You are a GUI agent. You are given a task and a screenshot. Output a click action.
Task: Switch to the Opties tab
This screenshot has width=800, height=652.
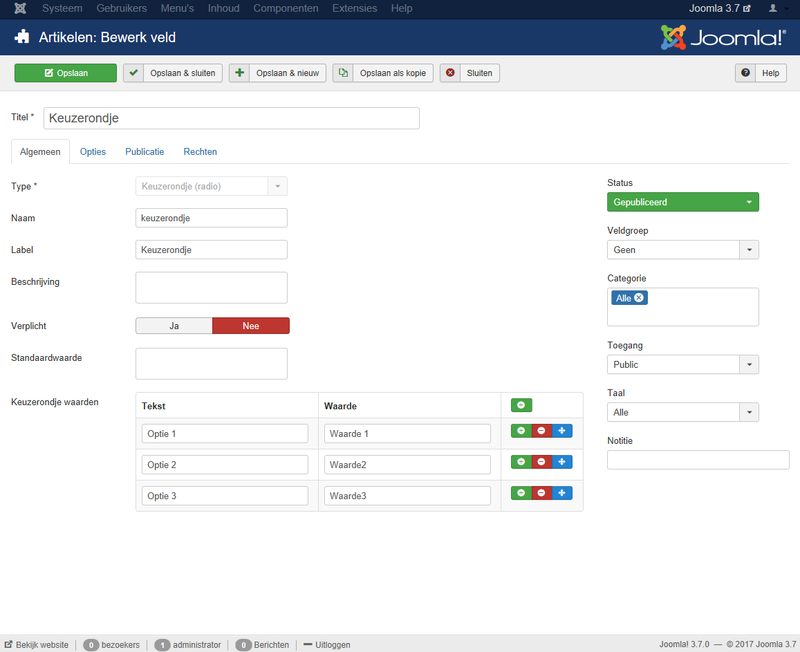click(93, 152)
